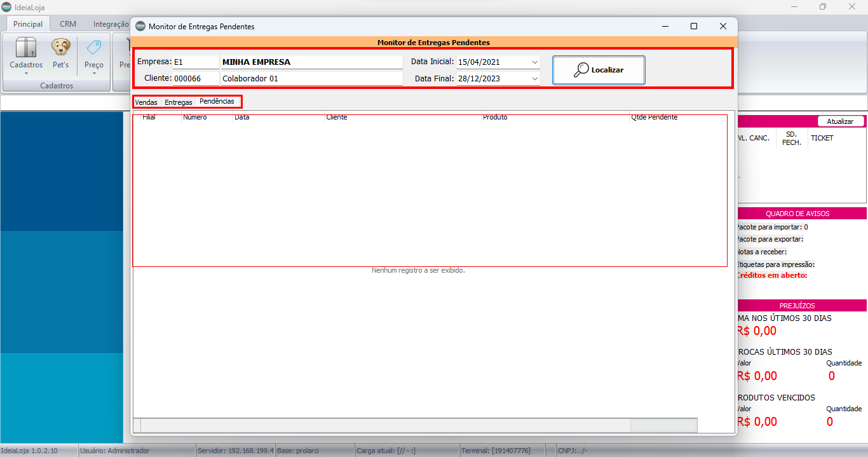The height and width of the screenshot is (457, 868).
Task: Click the IdeiaLoja app logo
Action: click(x=6, y=7)
